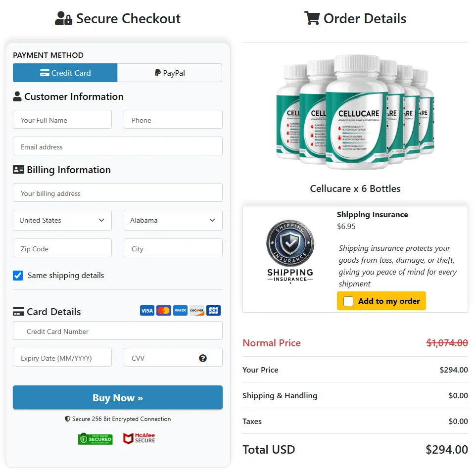This screenshot has height=470, width=476.
Task: Click into the Credit Card Number field
Action: [118, 331]
